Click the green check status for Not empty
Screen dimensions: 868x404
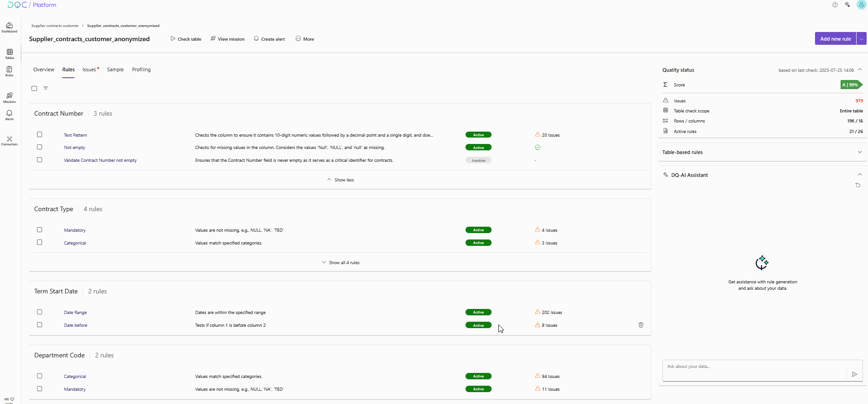coord(538,147)
